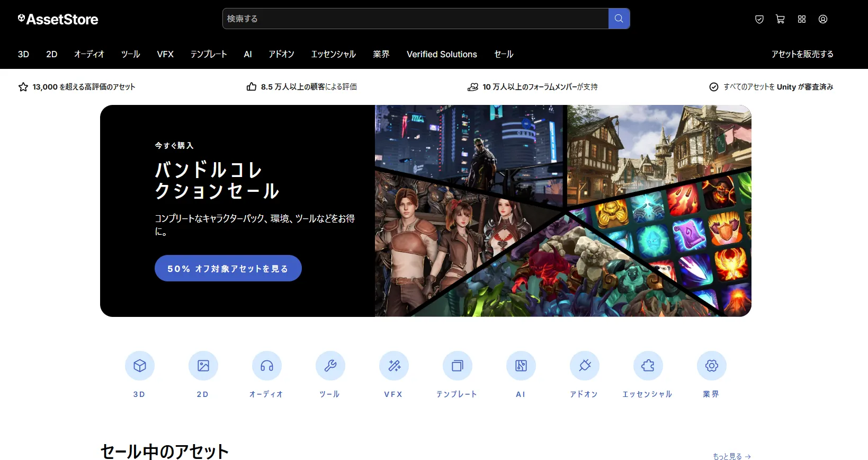The height and width of the screenshot is (460, 868).
Task: Select the 2D image category icon
Action: (x=203, y=366)
